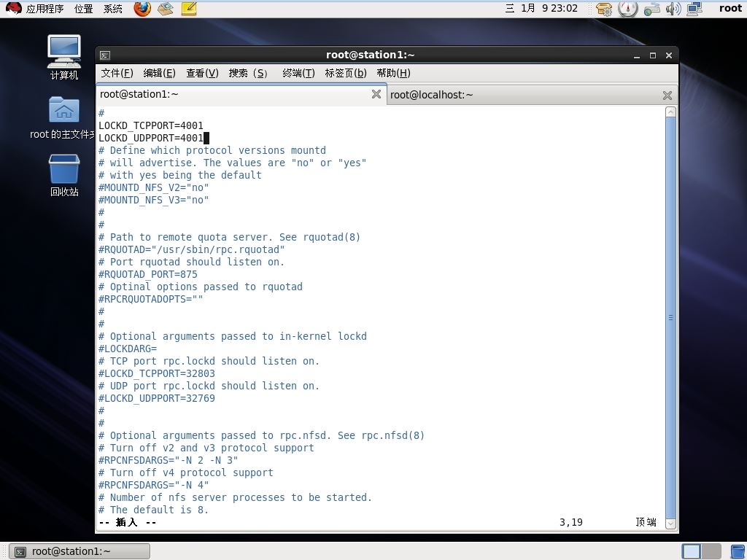Click the terminal scrollbar up arrow
This screenshot has width=747, height=560.
tap(670, 112)
